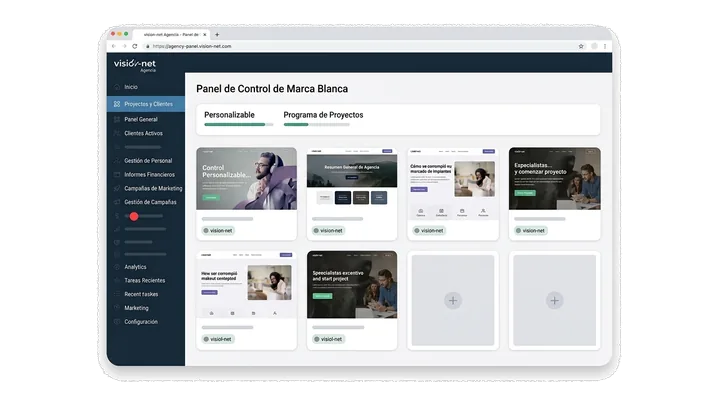Click the progress bar under Programa de Proyectos
The width and height of the screenshot is (720, 405).
317,124
